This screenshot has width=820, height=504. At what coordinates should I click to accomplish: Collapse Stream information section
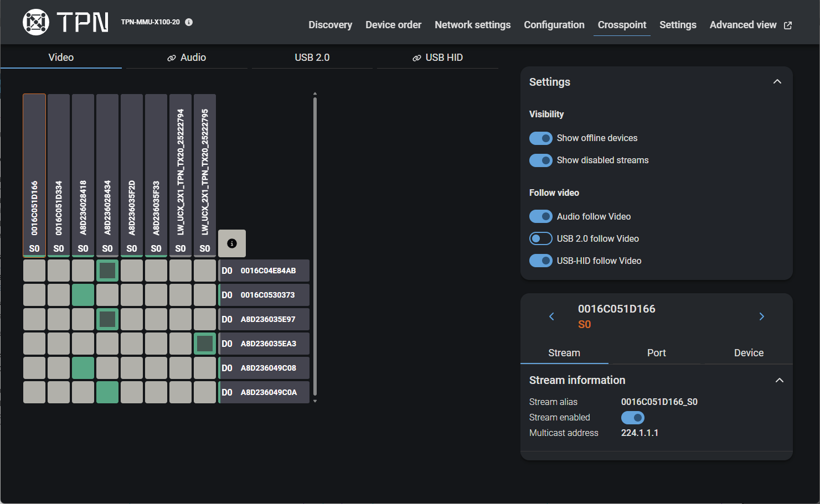point(780,380)
